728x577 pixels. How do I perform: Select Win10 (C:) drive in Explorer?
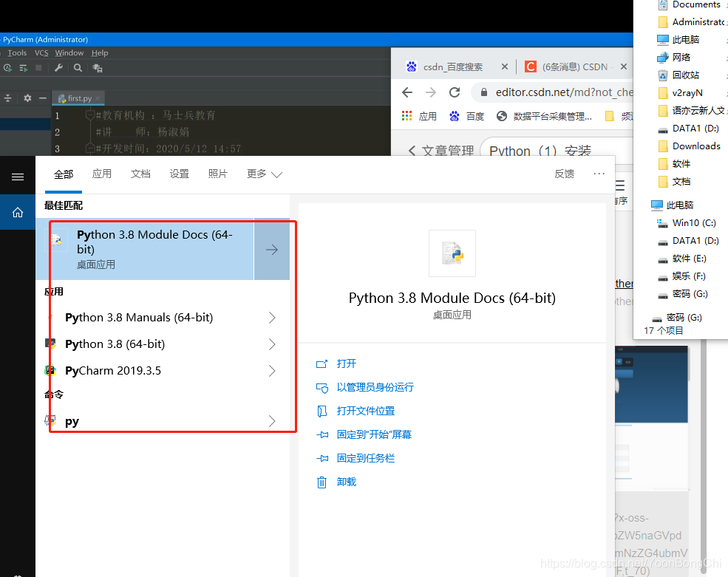pos(687,223)
